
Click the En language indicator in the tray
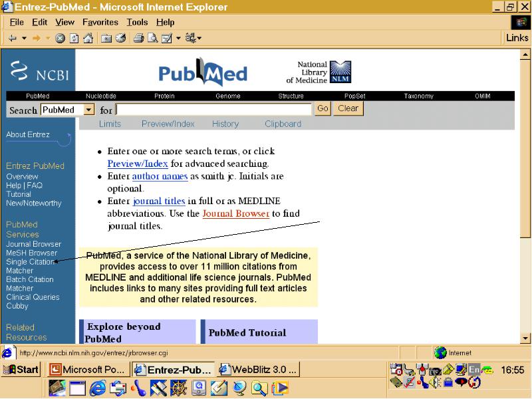(474, 369)
